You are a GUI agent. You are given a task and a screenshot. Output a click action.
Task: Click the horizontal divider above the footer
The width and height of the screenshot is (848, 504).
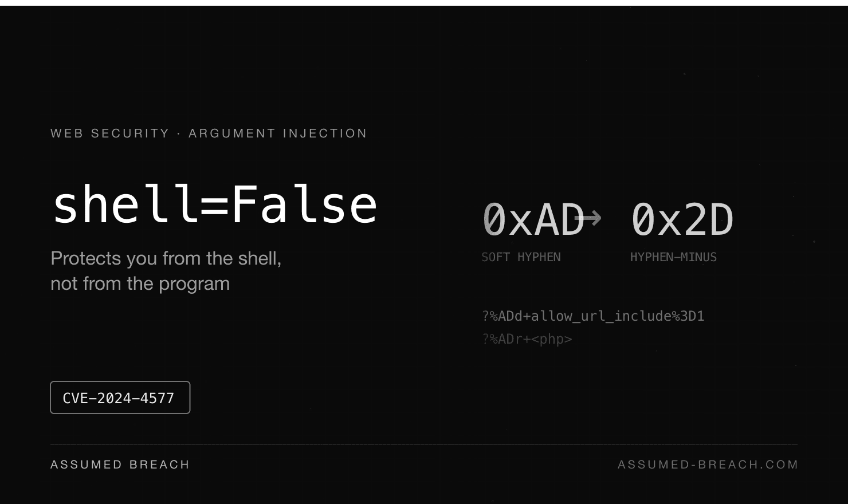(x=424, y=444)
